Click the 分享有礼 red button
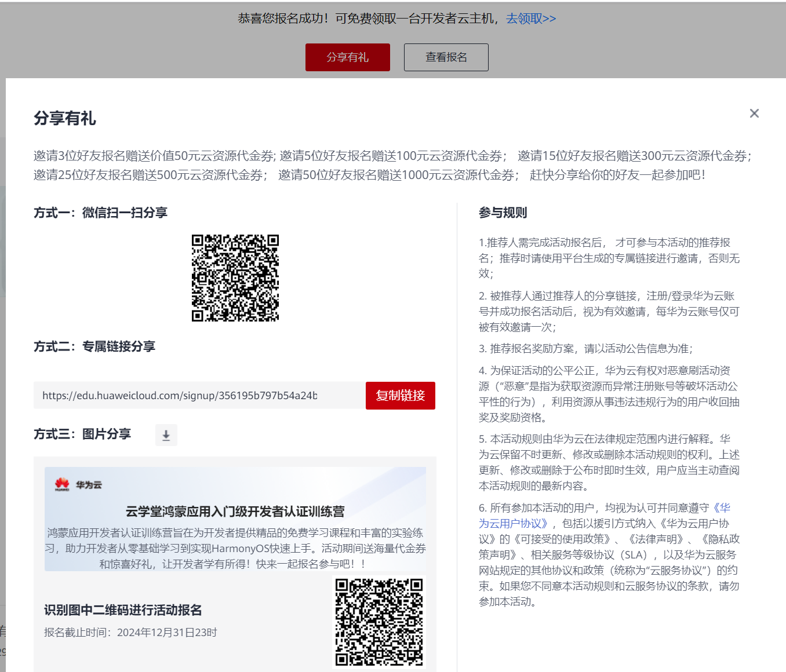Screen dimensions: 786x672 [x=348, y=57]
